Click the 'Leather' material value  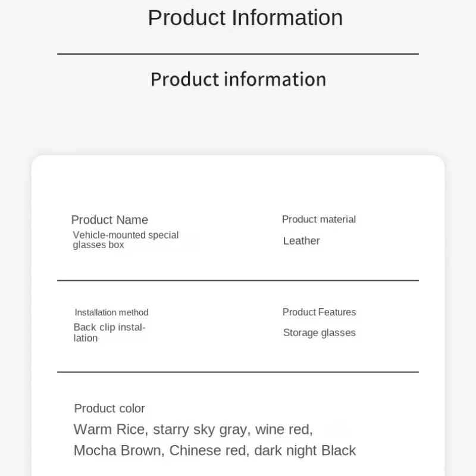point(302,241)
